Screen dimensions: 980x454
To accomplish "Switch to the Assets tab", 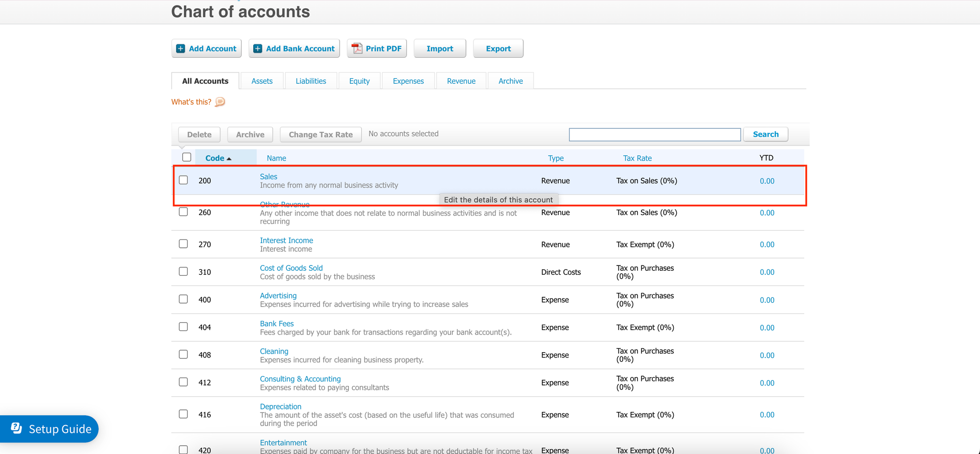I will click(x=262, y=81).
